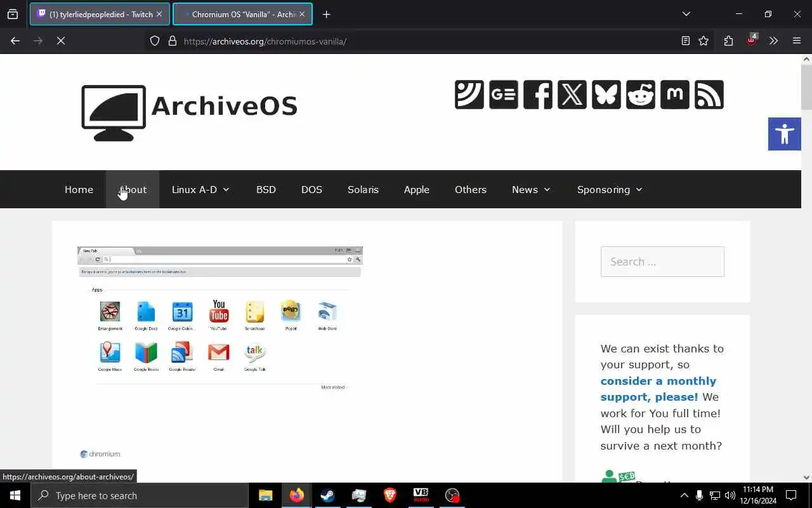Open the Windows Start menu

click(15, 495)
